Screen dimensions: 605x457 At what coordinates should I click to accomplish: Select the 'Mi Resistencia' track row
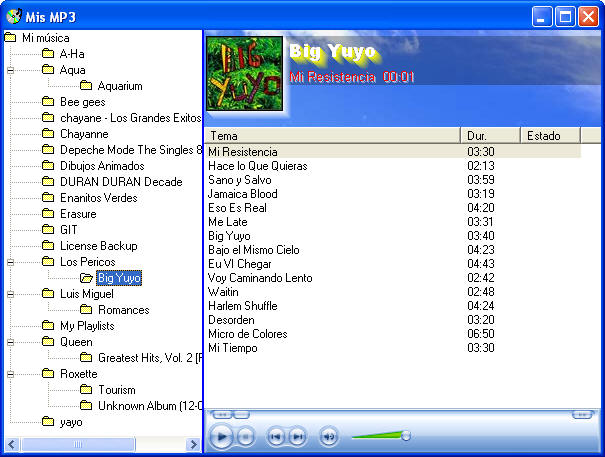click(392, 152)
